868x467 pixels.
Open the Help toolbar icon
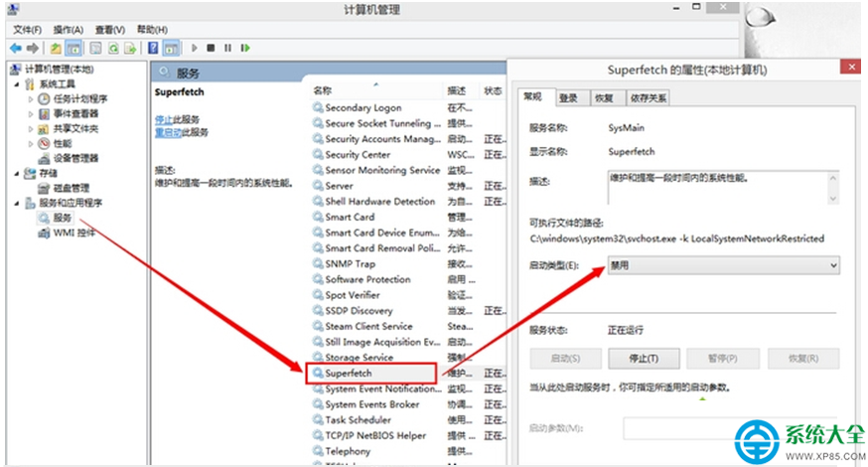[x=153, y=49]
